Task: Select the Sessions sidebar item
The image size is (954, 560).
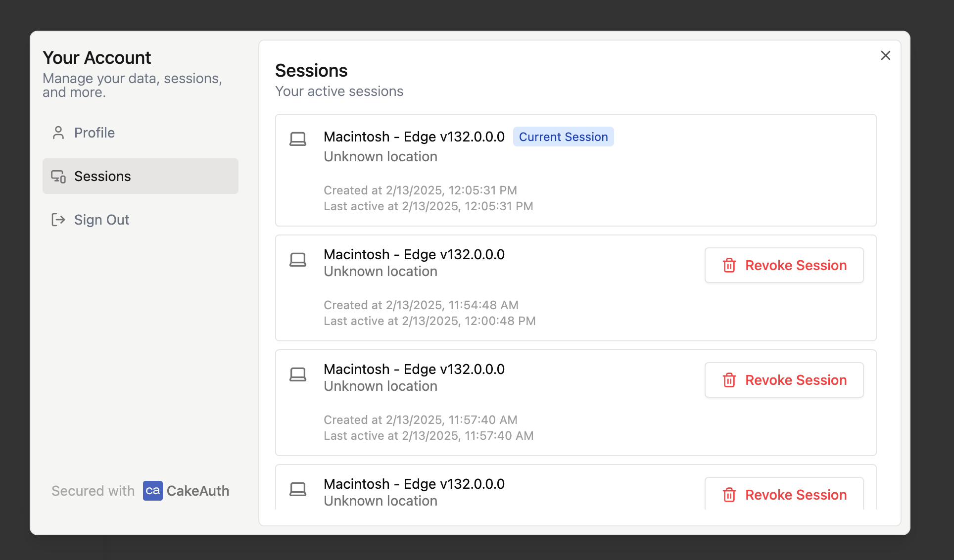Action: coord(141,176)
